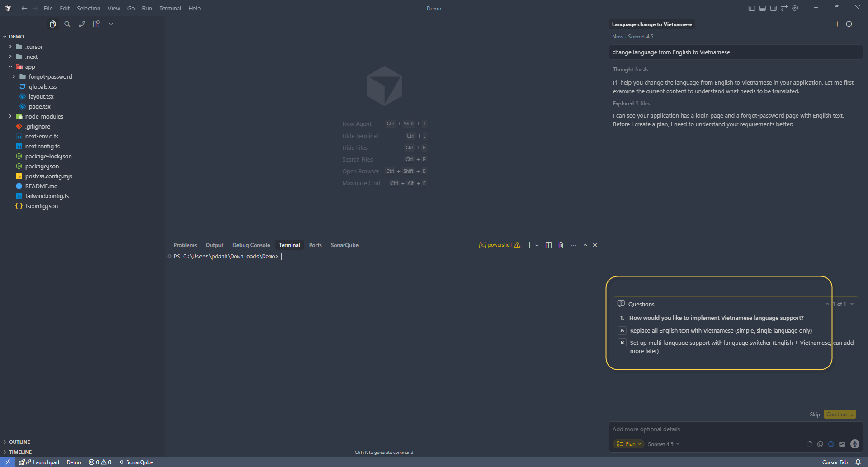This screenshot has height=467, width=868.
Task: Expand the node_modules folder
Action: tap(10, 116)
